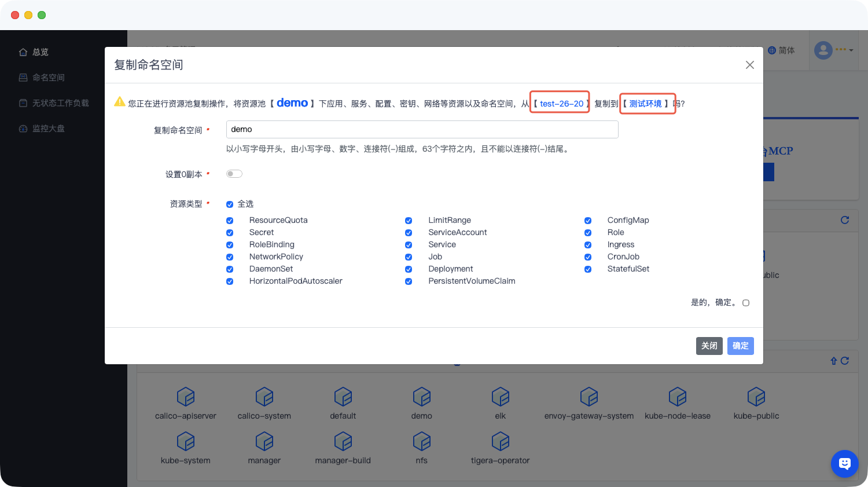Open the chat support bubble icon
868x487 pixels.
[844, 463]
